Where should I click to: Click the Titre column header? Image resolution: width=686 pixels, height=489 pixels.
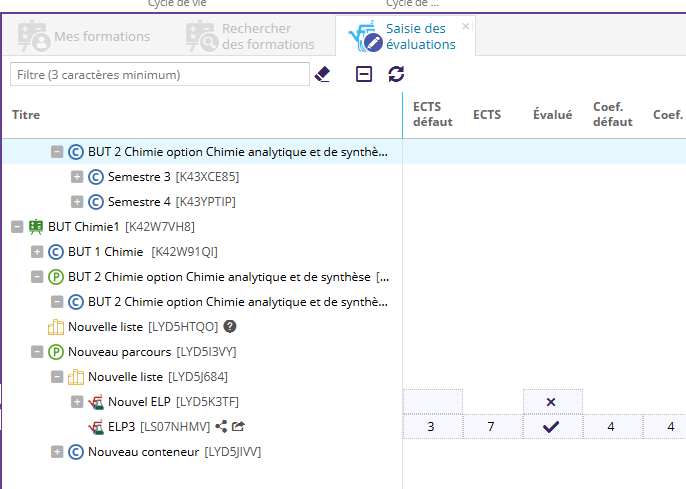click(x=26, y=115)
